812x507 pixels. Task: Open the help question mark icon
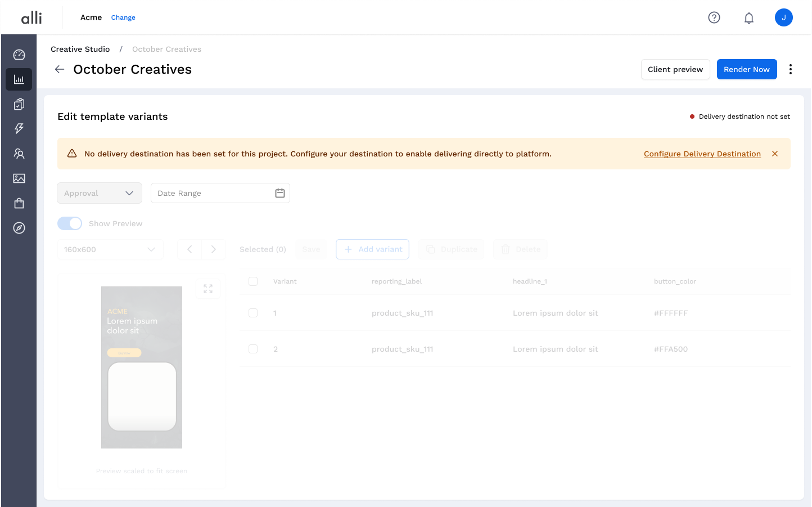714,17
